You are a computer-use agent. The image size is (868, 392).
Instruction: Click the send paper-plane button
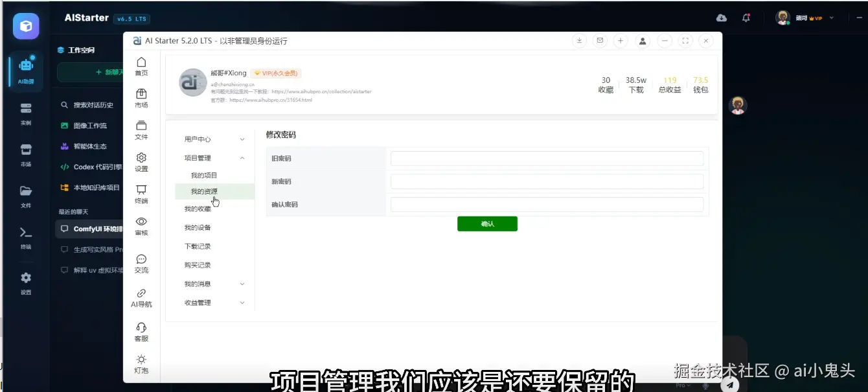(730, 384)
